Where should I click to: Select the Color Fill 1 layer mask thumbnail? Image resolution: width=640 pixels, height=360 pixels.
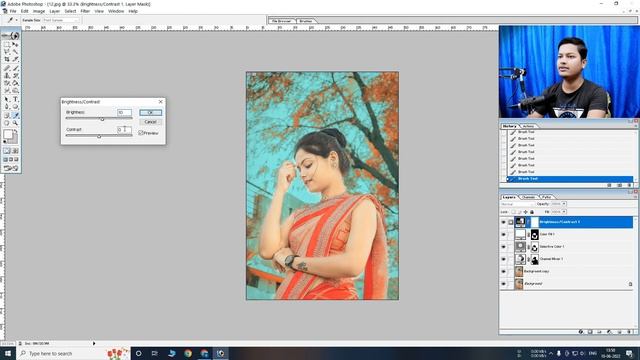coord(534,234)
